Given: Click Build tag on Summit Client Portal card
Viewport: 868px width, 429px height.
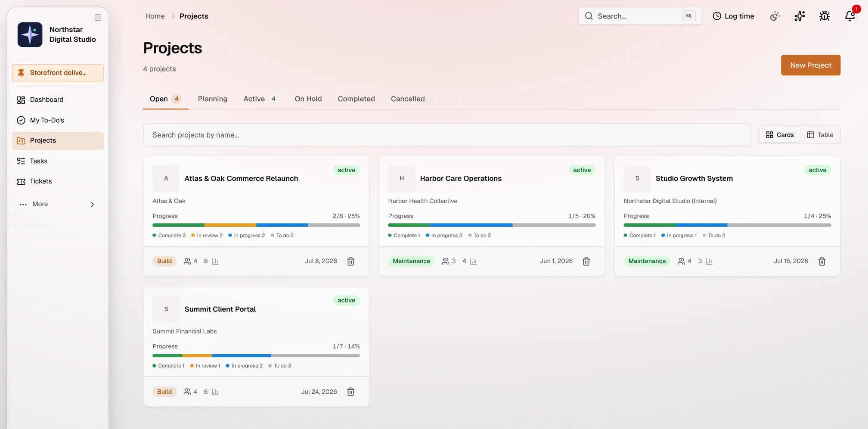Looking at the screenshot, I should [164, 392].
